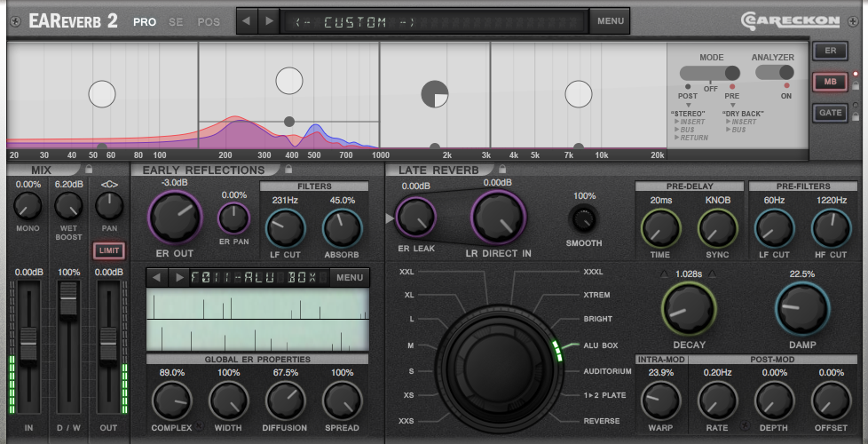Open the top preset MENU

(x=610, y=21)
